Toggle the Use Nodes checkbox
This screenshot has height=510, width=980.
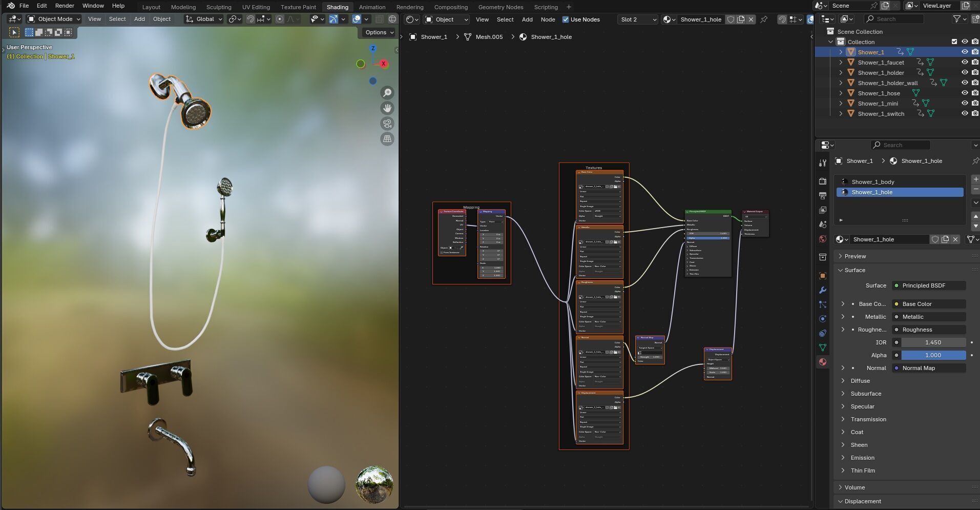pos(566,19)
